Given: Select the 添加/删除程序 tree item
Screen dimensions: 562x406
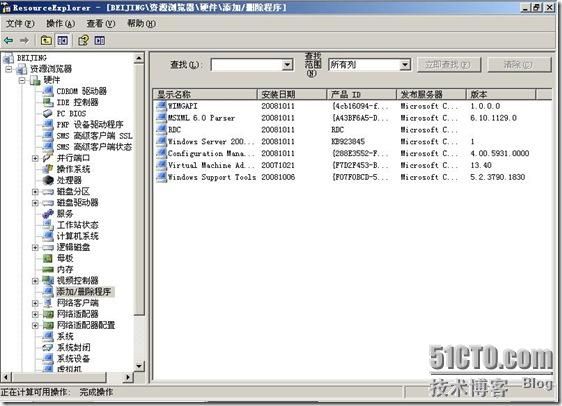Looking at the screenshot, I should pos(84,291).
